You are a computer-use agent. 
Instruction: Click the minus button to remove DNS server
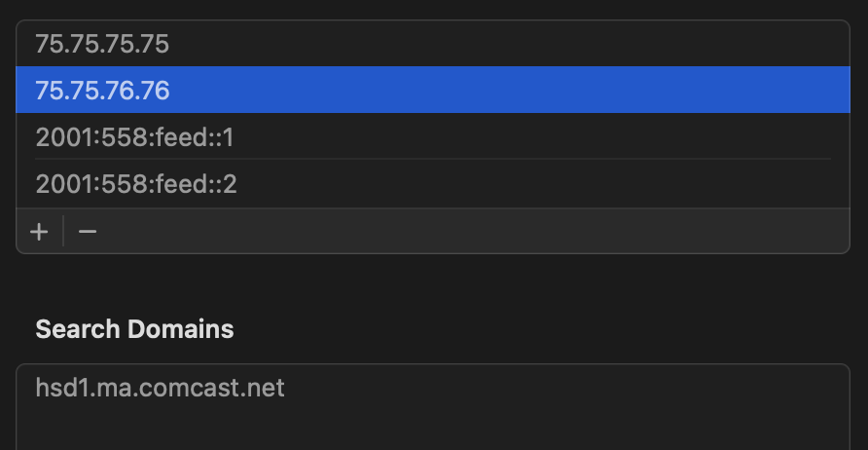(x=88, y=232)
